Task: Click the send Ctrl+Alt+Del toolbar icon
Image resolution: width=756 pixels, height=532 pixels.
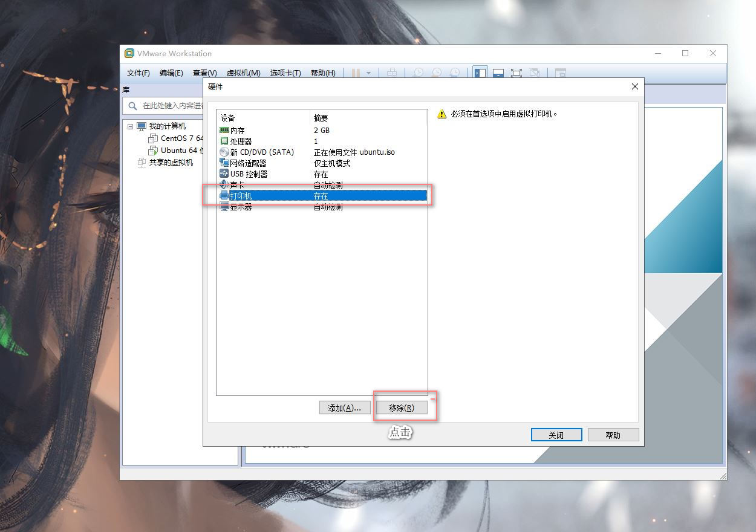Action: pos(392,73)
